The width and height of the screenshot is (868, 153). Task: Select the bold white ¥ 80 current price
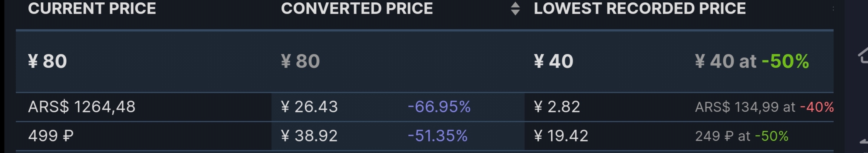(48, 61)
